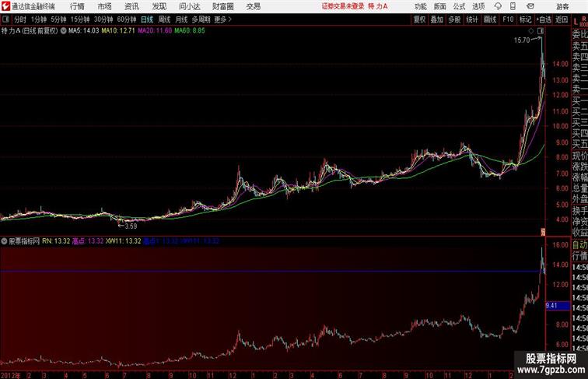Click the headset customer service icon

498,6
